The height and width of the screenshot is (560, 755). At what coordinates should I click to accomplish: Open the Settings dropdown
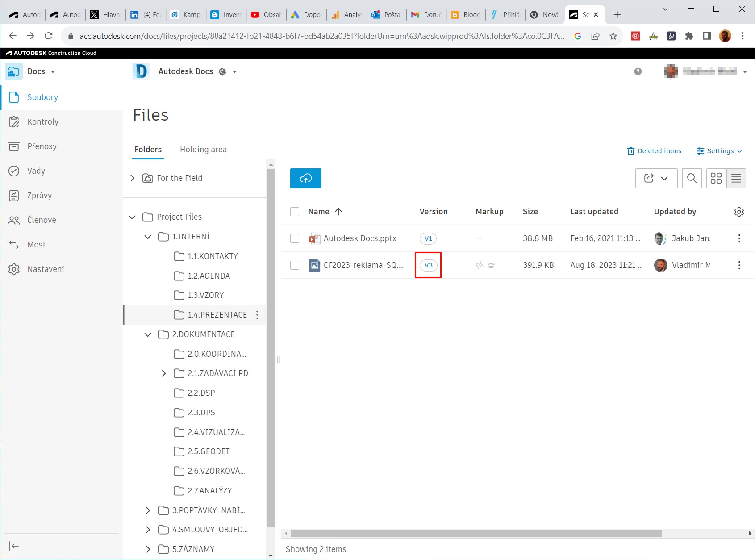click(x=719, y=151)
